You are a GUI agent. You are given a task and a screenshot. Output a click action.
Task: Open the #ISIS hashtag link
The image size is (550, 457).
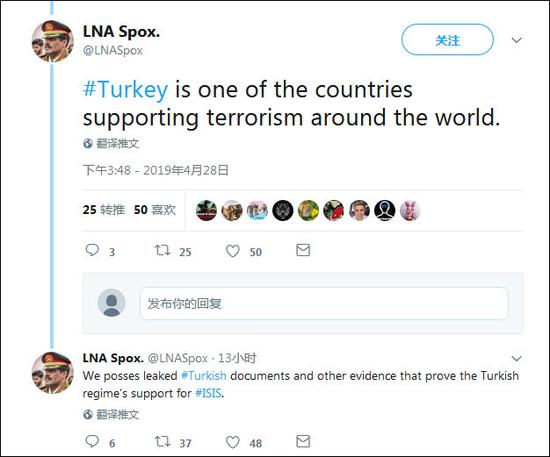click(208, 393)
